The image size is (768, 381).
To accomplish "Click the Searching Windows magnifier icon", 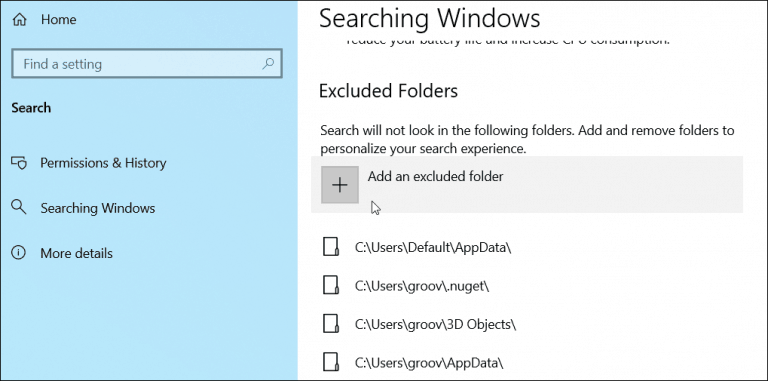I will pyautogui.click(x=19, y=207).
